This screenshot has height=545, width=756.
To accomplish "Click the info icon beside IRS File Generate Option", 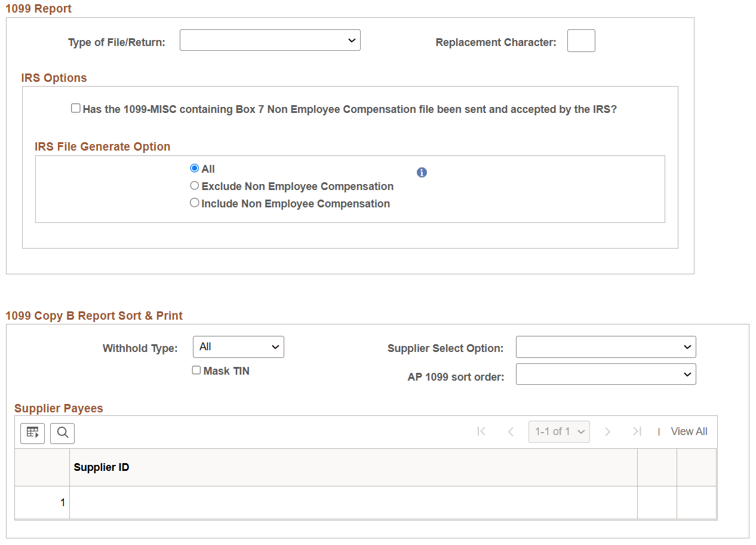I will point(422,172).
